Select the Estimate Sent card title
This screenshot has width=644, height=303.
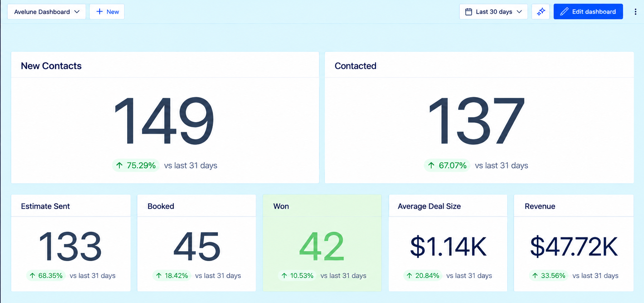click(x=45, y=206)
